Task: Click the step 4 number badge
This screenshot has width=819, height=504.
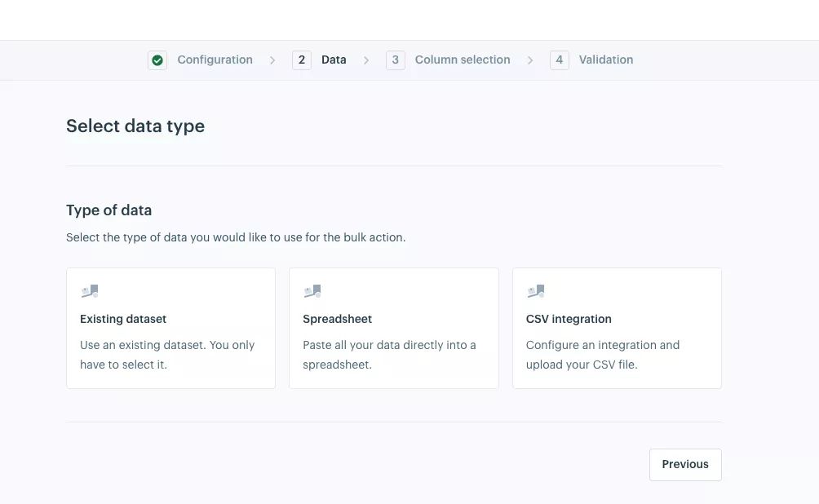Action: coord(560,60)
